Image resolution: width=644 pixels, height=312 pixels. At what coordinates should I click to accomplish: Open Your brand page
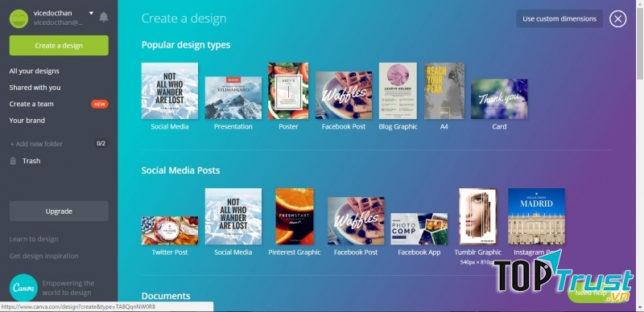pyautogui.click(x=27, y=121)
